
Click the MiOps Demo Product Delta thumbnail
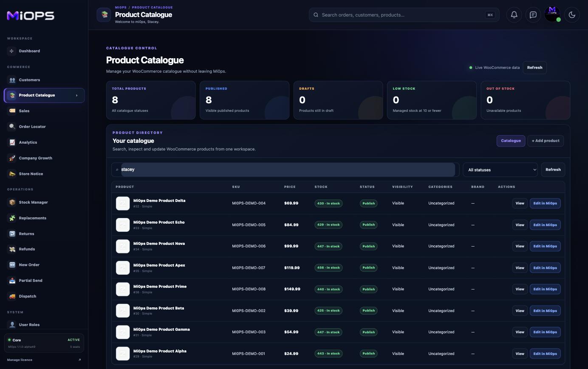[123, 203]
